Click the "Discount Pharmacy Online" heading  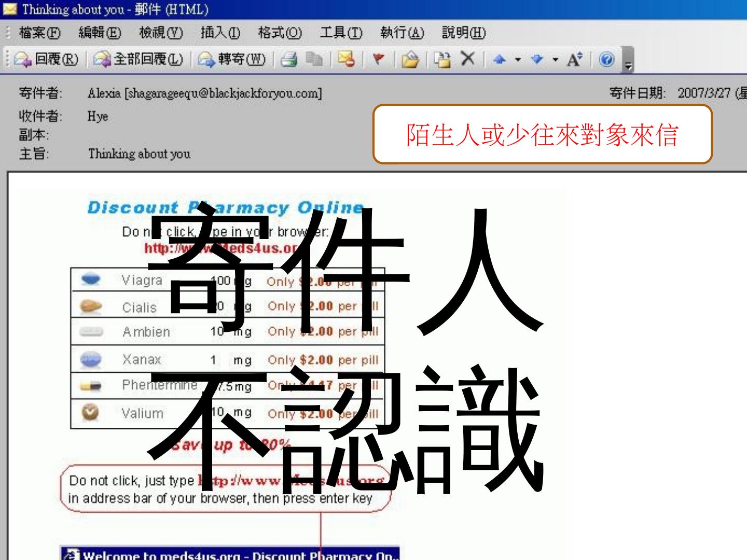coord(225,208)
